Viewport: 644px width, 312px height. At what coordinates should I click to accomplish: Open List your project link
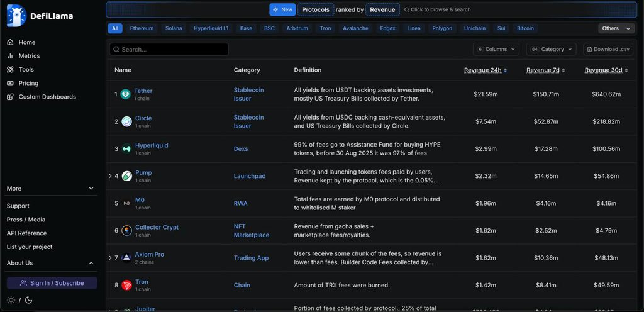[x=30, y=247]
